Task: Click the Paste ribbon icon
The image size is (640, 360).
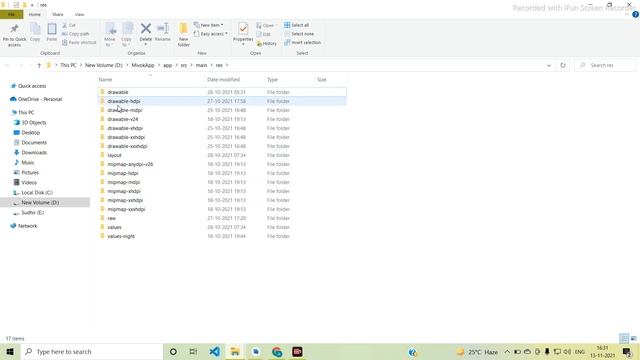Action: click(52, 30)
